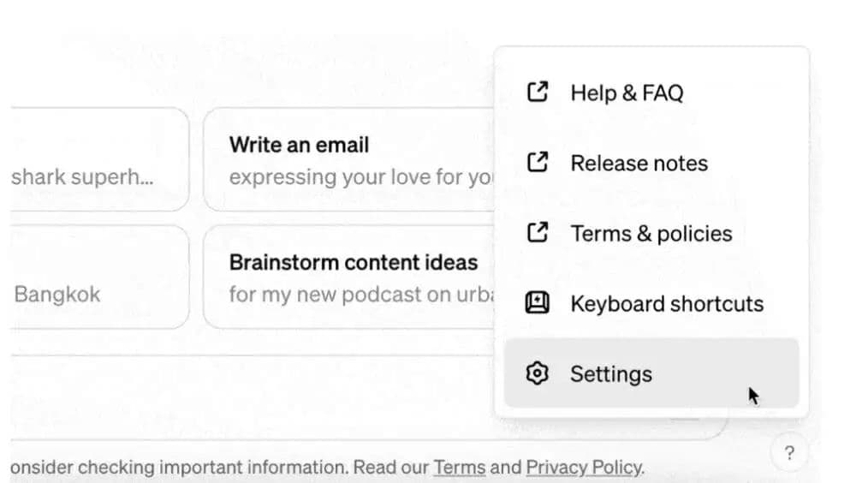Click the external link icon beside Release notes
This screenshot has width=868, height=483.
coord(537,163)
